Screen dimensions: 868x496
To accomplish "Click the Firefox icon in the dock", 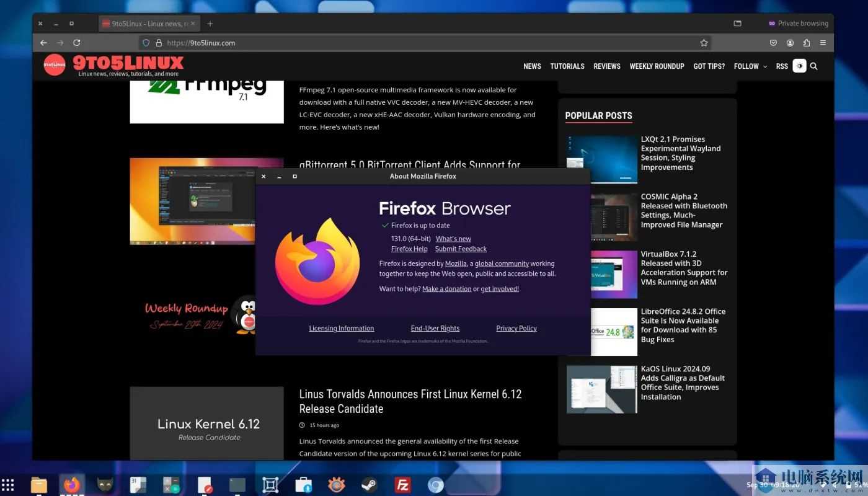I will (72, 484).
